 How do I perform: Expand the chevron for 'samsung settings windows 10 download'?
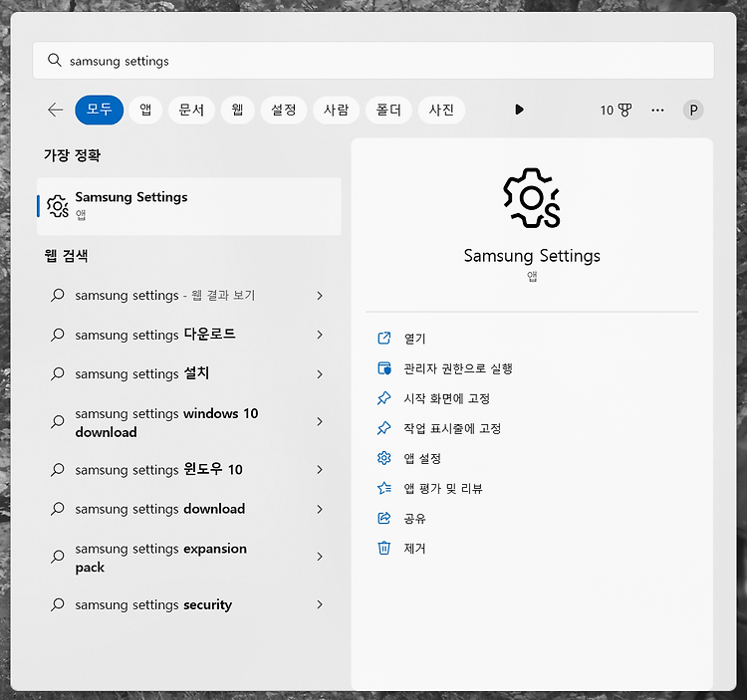[320, 421]
